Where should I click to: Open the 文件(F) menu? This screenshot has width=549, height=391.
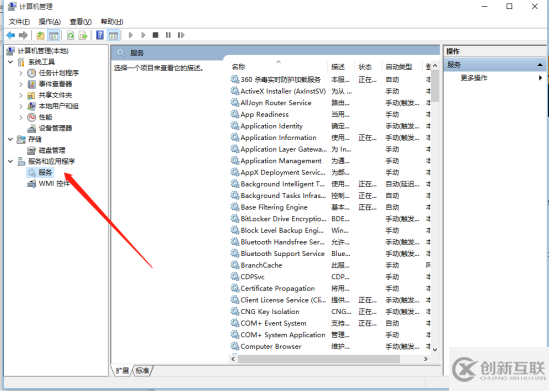click(x=19, y=22)
